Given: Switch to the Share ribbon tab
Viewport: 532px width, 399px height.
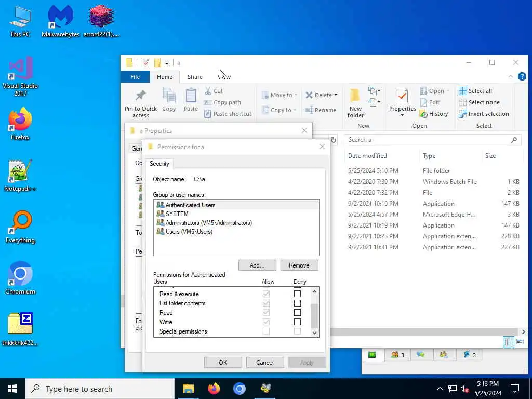Looking at the screenshot, I should pos(195,77).
